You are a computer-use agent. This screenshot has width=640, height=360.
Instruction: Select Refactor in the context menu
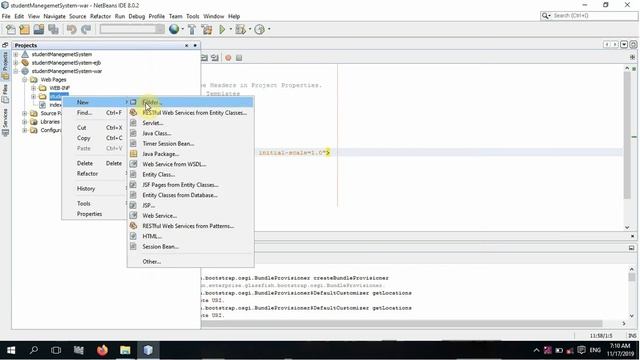(95, 173)
